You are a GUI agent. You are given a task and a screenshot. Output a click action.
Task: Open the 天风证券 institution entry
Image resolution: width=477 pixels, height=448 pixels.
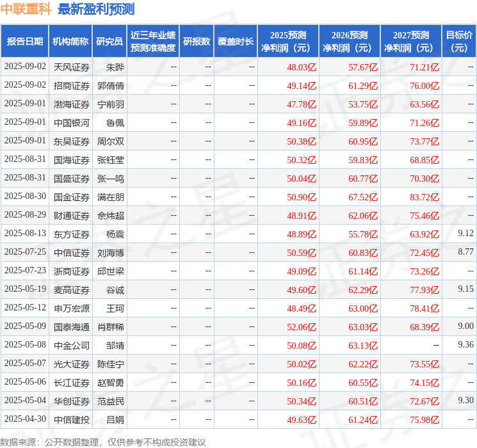[71, 67]
